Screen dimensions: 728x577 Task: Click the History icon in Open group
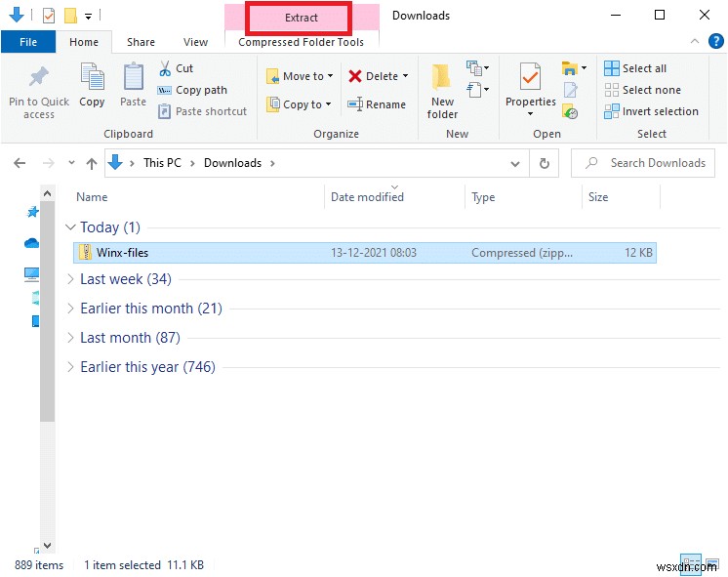[570, 111]
